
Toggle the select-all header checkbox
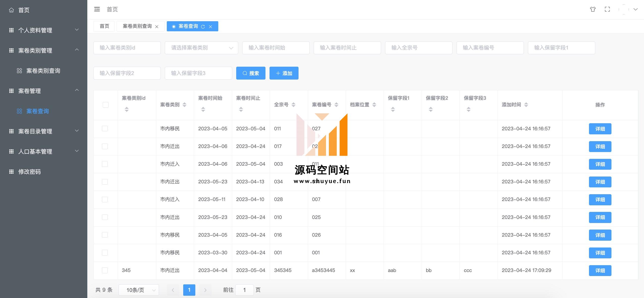click(x=105, y=105)
